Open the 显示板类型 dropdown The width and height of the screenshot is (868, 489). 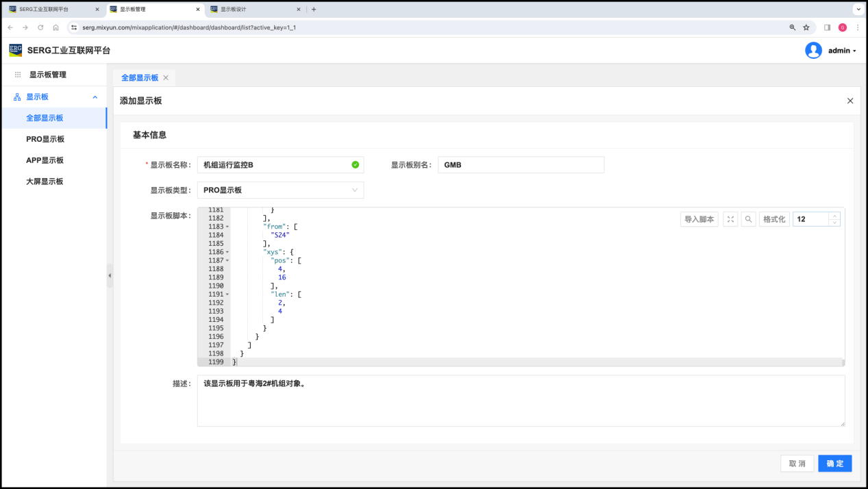click(x=280, y=190)
